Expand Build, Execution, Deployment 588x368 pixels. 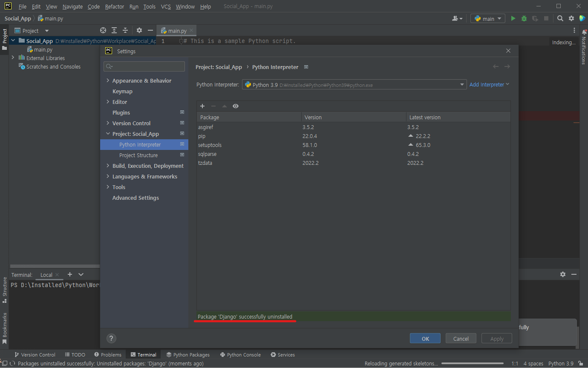click(108, 166)
